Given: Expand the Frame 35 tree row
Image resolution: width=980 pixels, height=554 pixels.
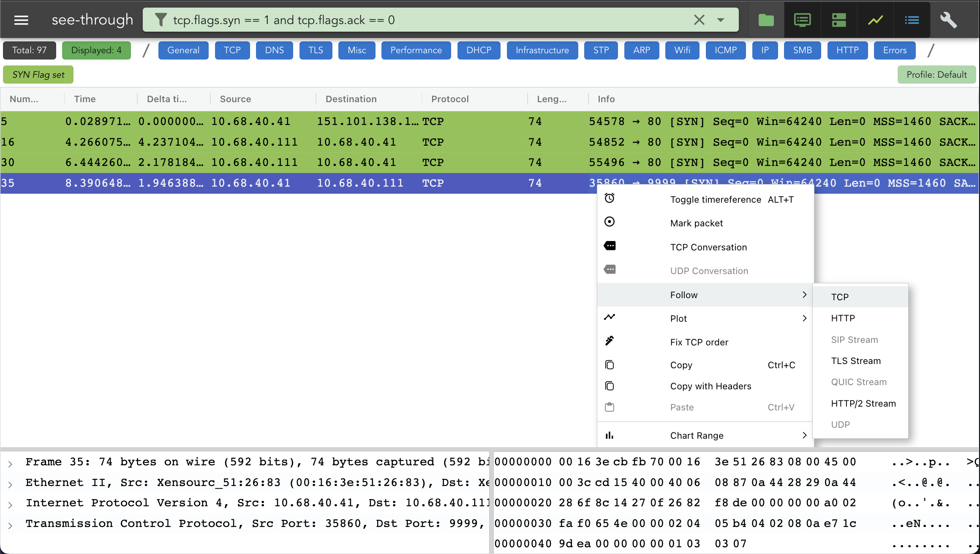Looking at the screenshot, I should point(10,464).
